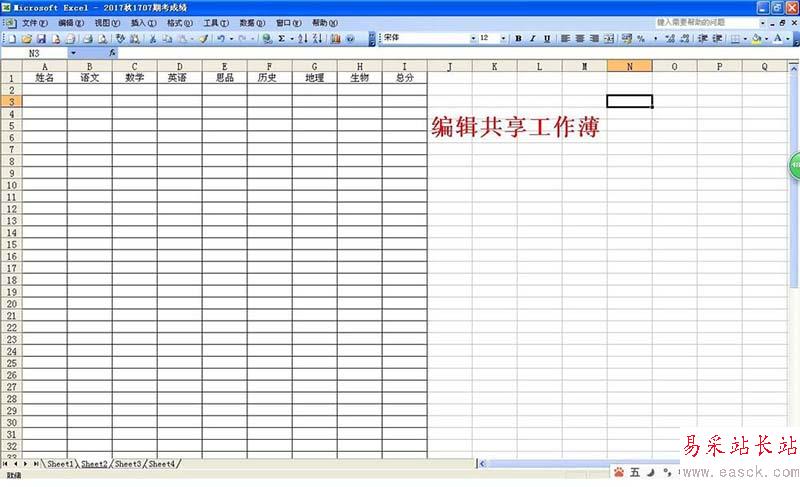
Task: Expand the paste options arrow
Action: pos(192,38)
